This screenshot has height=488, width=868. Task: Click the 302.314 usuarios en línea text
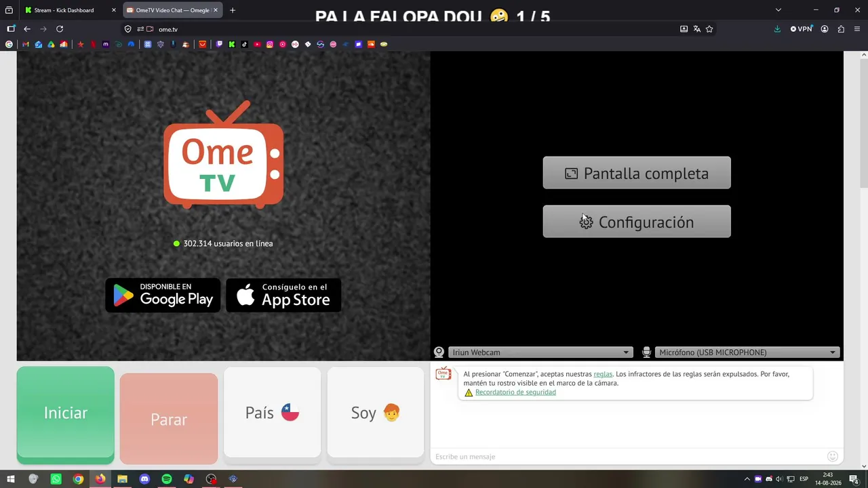click(x=228, y=243)
